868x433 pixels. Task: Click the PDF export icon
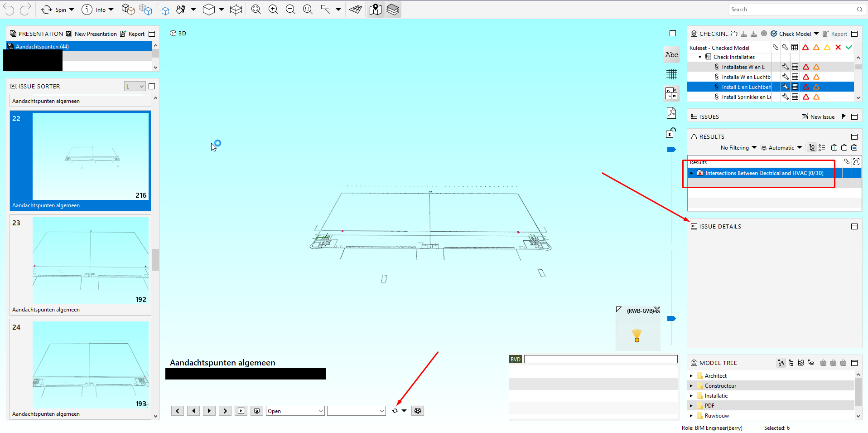click(671, 113)
